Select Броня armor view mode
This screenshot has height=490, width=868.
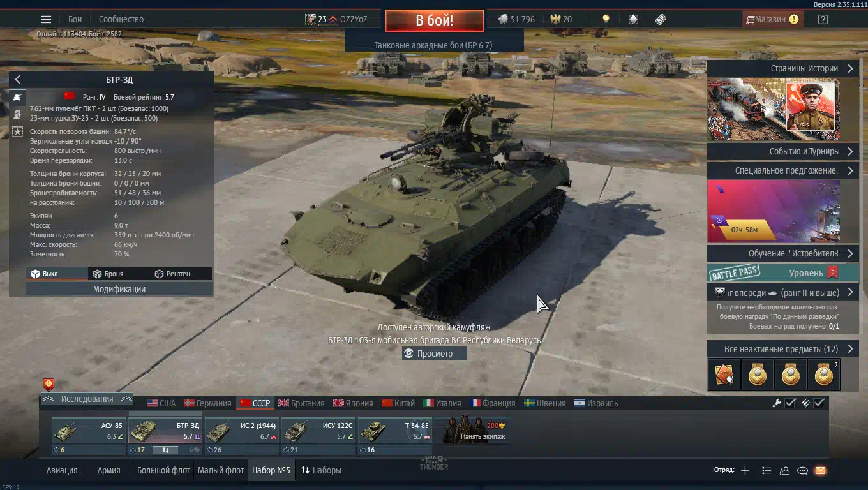119,274
